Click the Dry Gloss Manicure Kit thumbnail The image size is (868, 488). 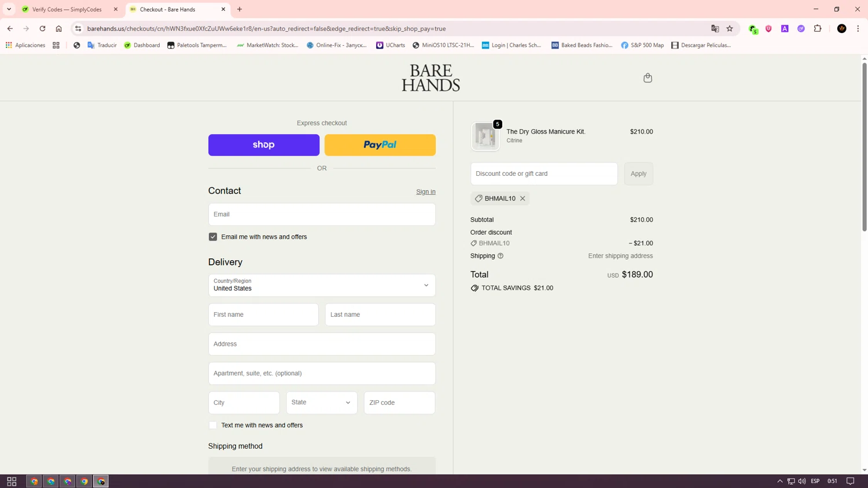(x=486, y=136)
